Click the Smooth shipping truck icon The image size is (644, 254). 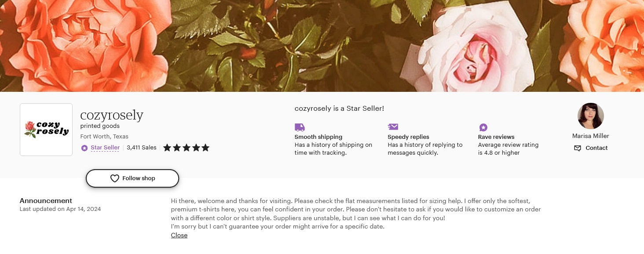[300, 127]
